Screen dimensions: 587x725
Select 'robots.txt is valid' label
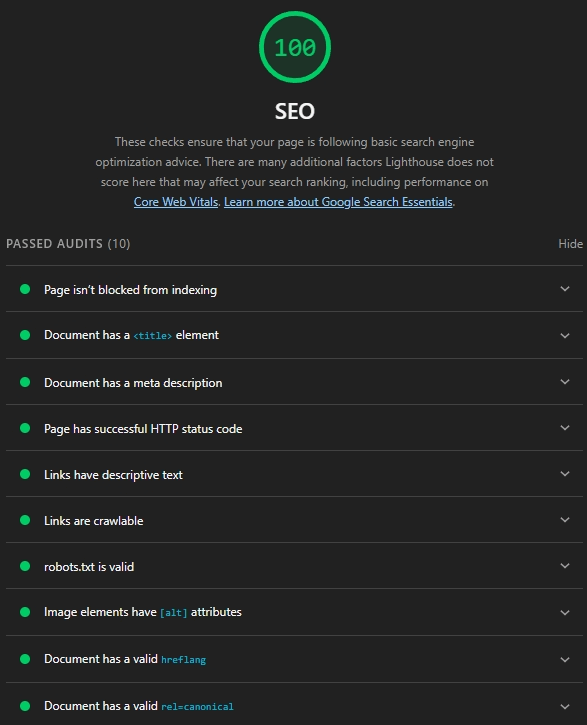coord(89,567)
